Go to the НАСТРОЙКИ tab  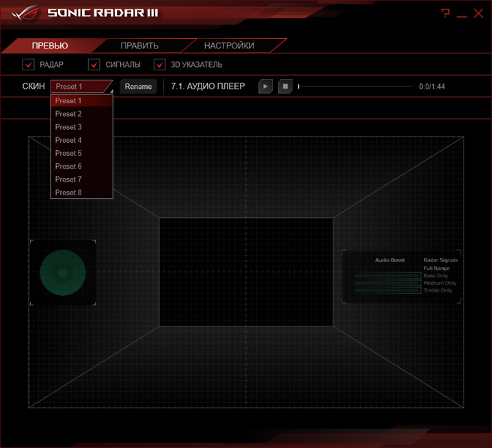point(230,46)
